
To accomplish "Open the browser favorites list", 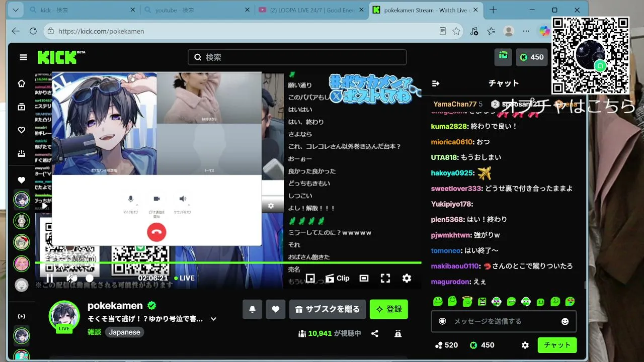I will click(492, 31).
